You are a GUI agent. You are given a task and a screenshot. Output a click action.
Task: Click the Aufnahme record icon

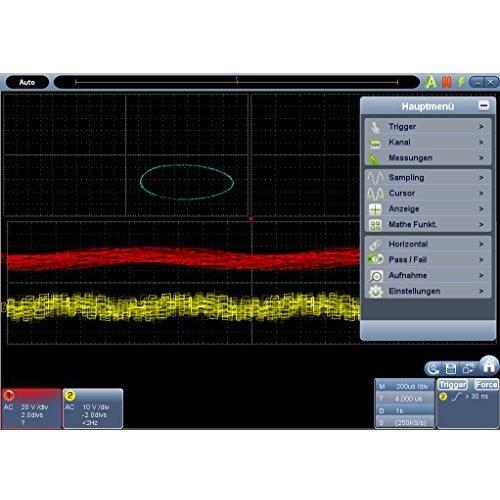(x=376, y=276)
